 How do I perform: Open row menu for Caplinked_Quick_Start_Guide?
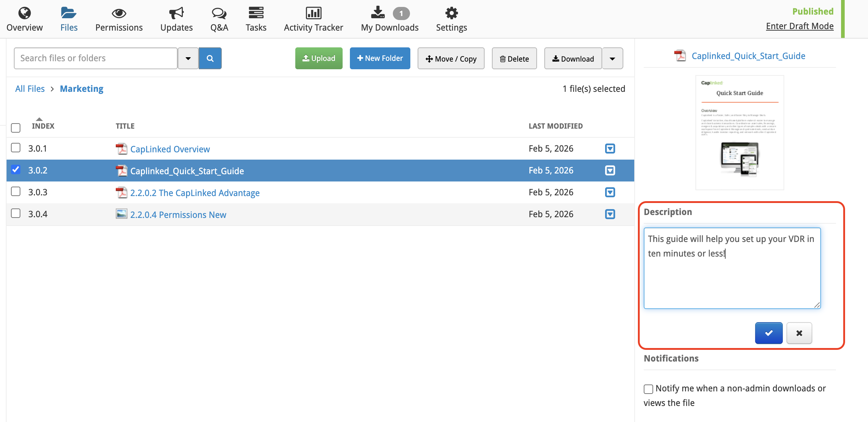[x=610, y=171]
